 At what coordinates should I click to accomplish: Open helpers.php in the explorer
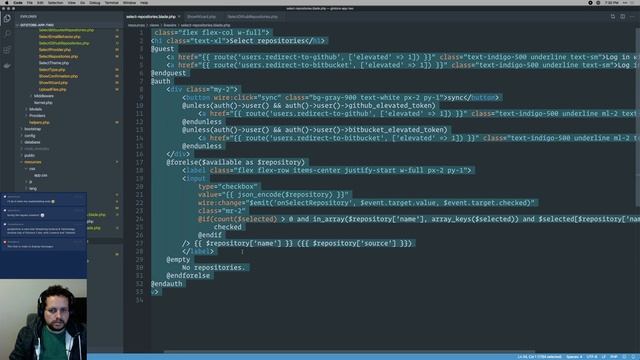pos(40,122)
